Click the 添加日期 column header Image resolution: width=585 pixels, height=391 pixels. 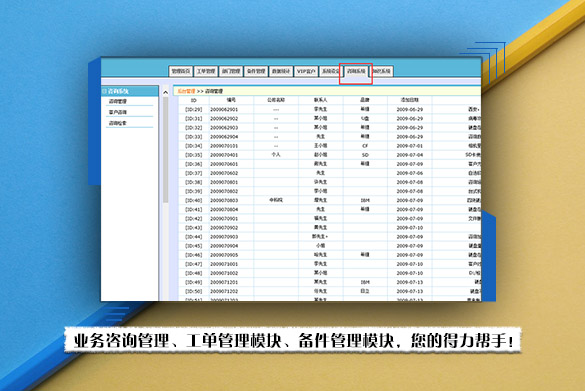coord(410,100)
